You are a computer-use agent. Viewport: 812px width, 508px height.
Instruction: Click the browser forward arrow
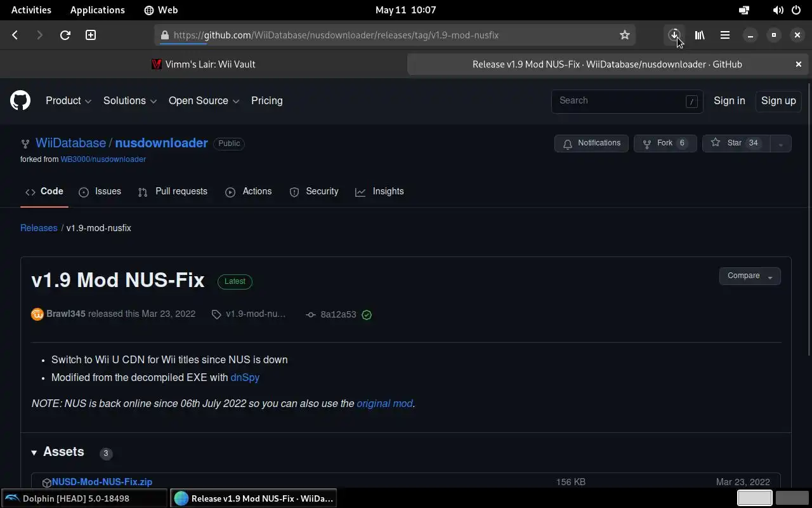pos(39,35)
